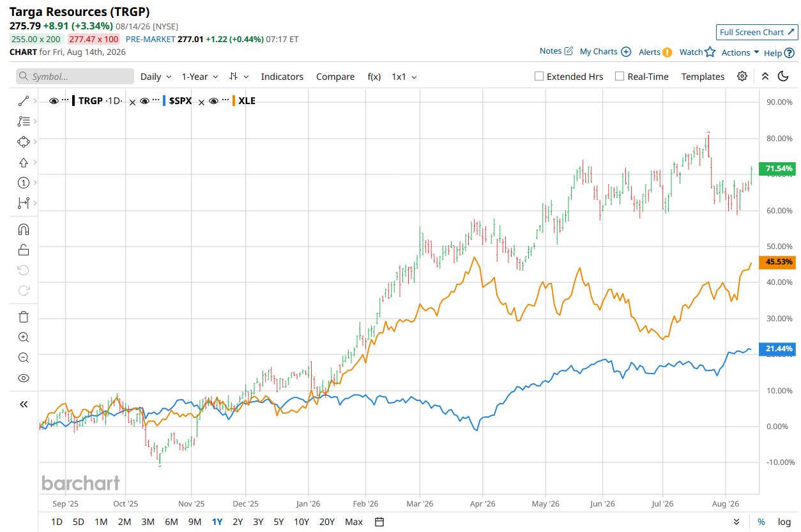Click the zoom in magnifier icon
801x532 pixels.
coord(24,337)
